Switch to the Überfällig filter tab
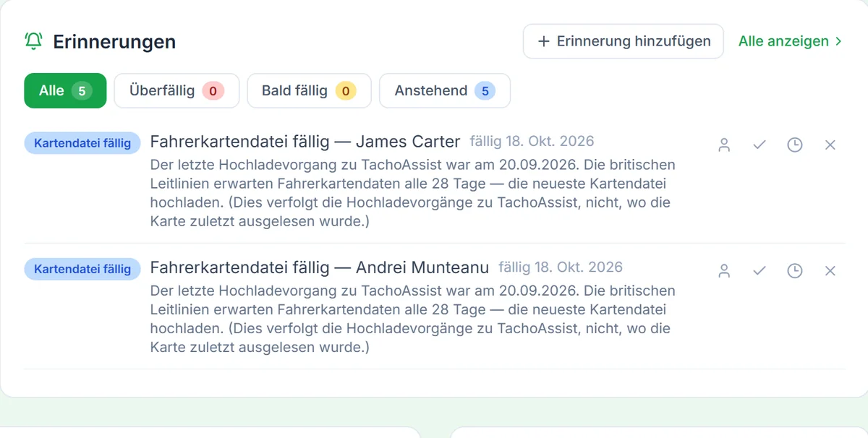The height and width of the screenshot is (438, 868). 176,91
